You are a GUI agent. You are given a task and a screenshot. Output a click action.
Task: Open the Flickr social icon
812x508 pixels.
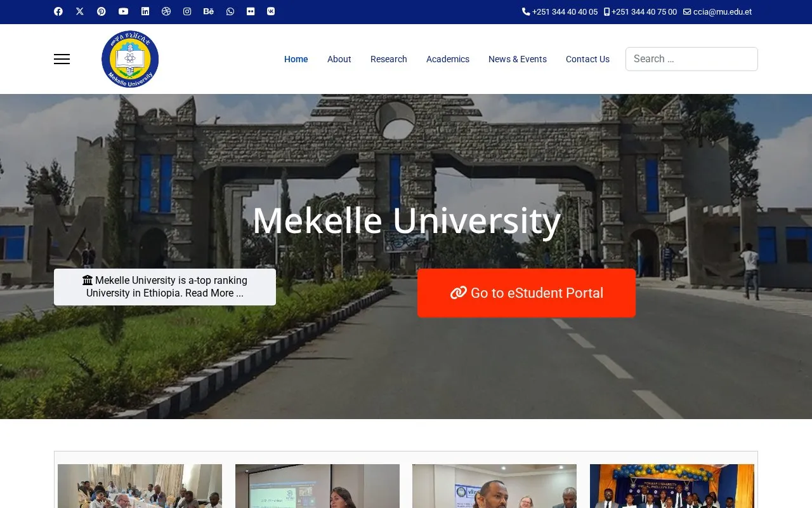point(251,11)
